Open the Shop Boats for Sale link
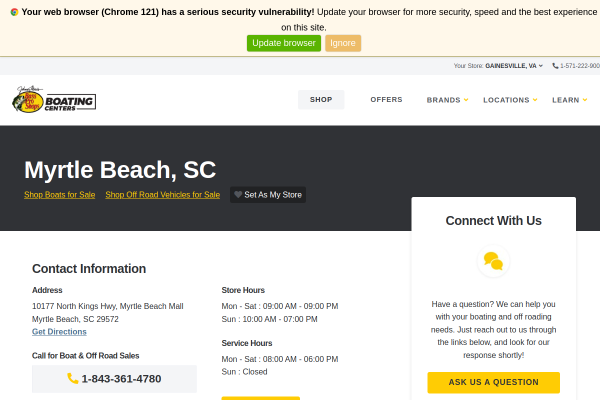The height and width of the screenshot is (400, 600). (60, 194)
